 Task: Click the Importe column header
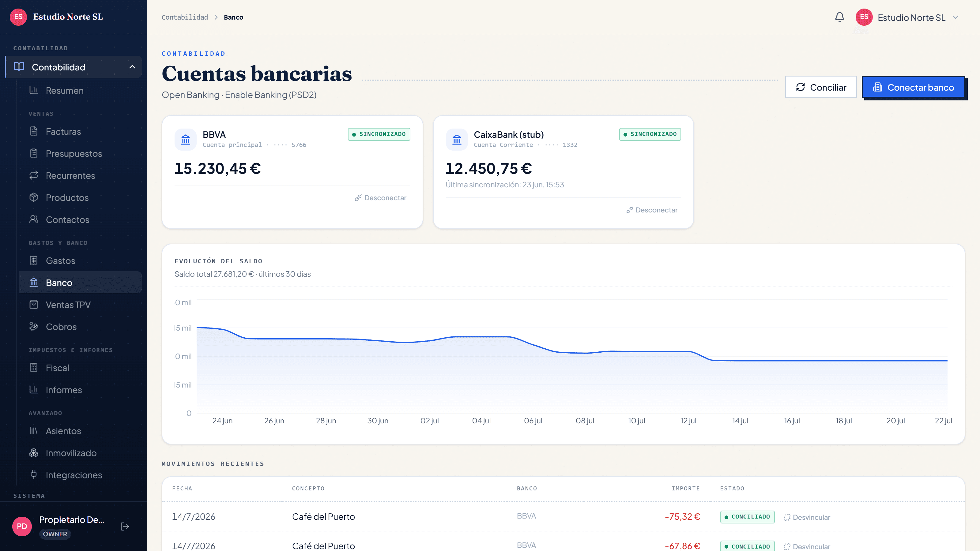coord(686,488)
